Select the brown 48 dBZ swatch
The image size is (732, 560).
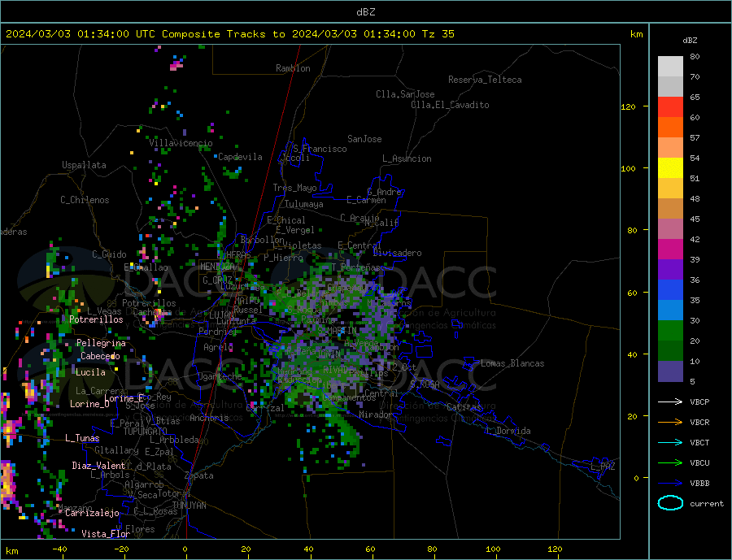(670, 209)
